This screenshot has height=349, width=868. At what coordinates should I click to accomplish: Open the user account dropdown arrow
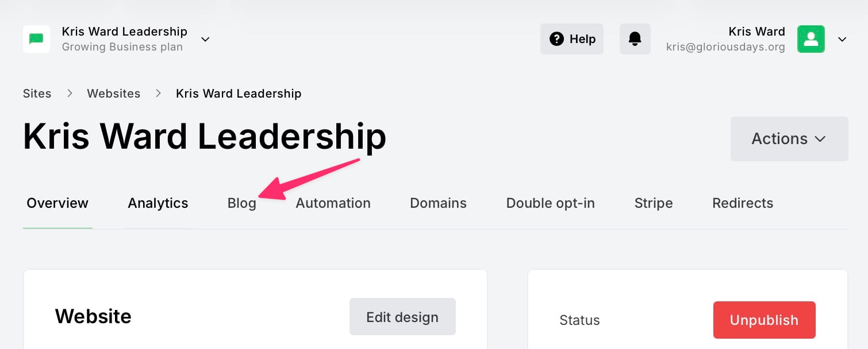tap(842, 39)
